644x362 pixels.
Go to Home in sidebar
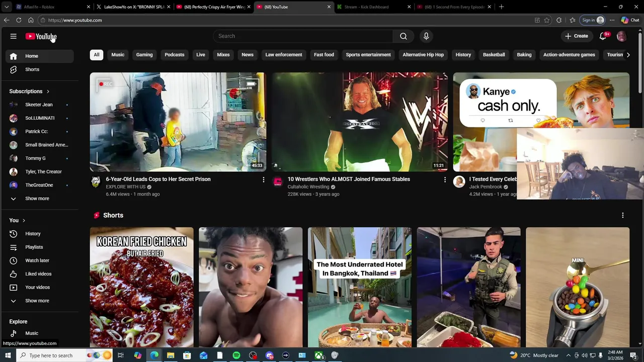click(39, 56)
